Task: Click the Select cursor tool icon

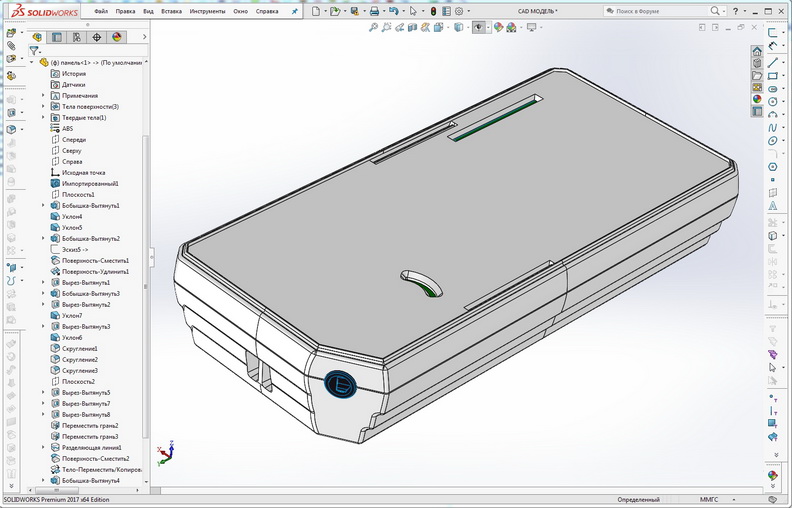Action: [413, 11]
